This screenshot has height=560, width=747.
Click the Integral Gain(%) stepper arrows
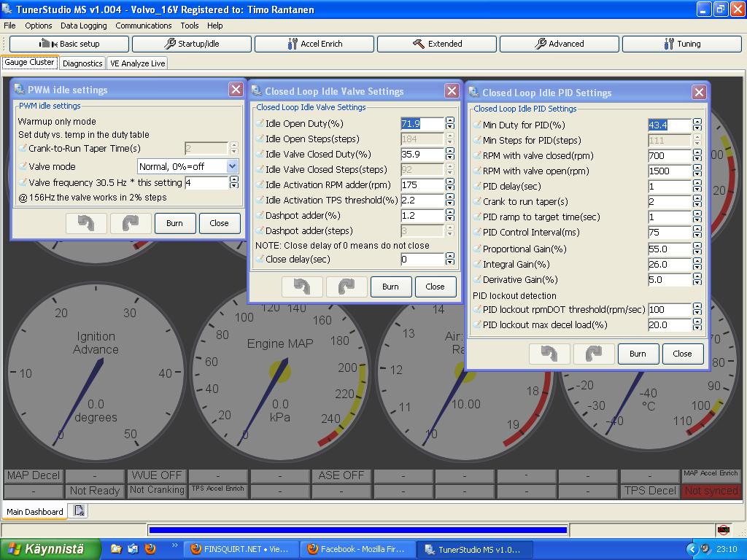click(697, 265)
